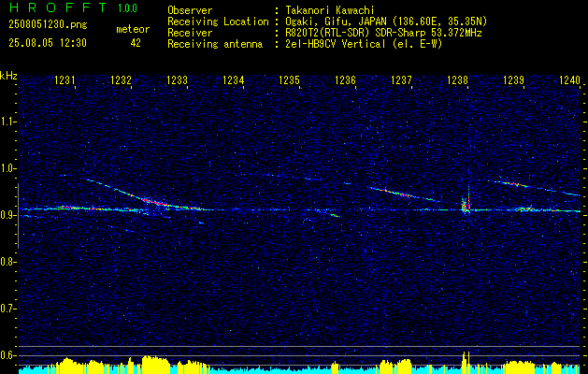This screenshot has width=588, height=374.
Task: Click the 1231 time marker
Action: tap(65, 80)
